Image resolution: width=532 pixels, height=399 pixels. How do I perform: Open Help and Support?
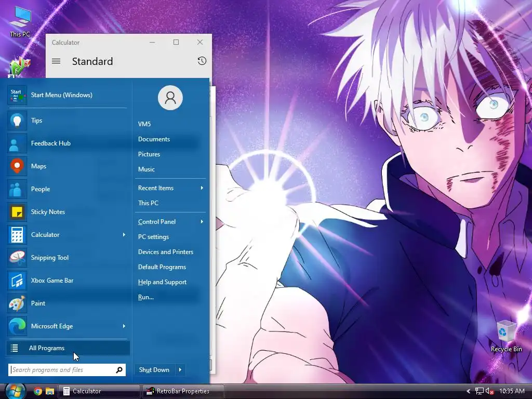[x=162, y=282]
